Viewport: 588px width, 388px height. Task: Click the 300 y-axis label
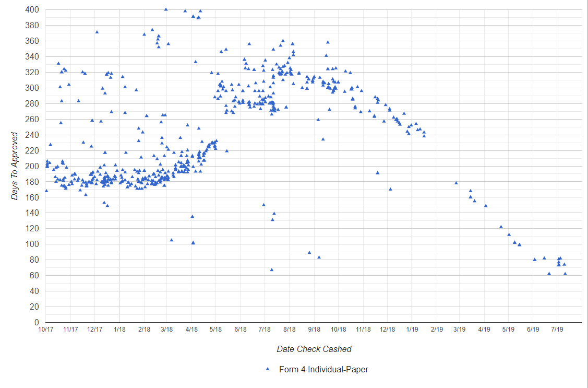pyautogui.click(x=32, y=88)
